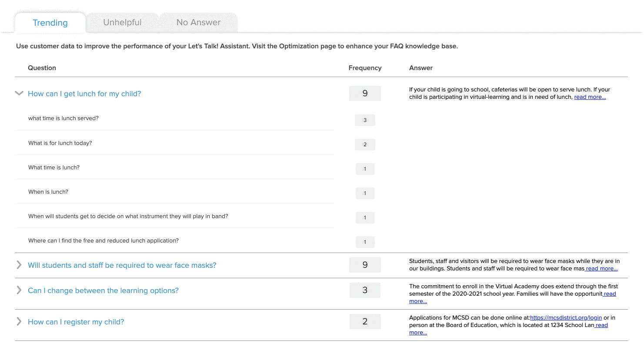Open the mcsdistrict.org login link

pos(566,318)
